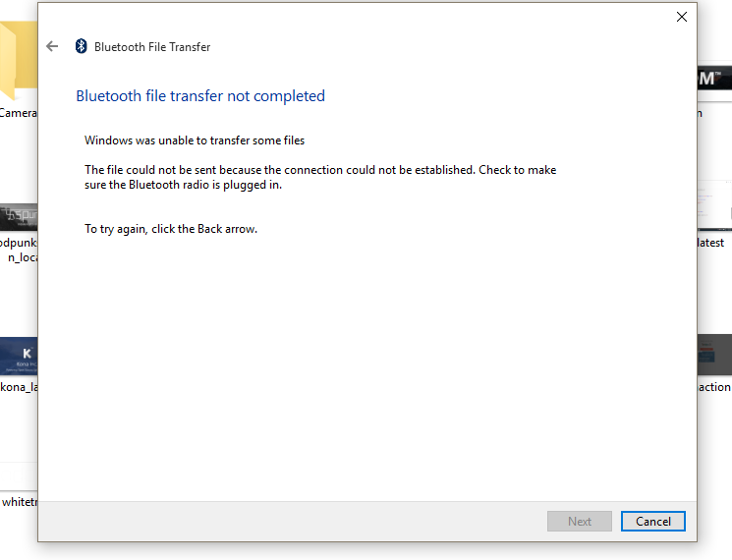Click the greyed-out Next button
This screenshot has width=732, height=560.
580,521
